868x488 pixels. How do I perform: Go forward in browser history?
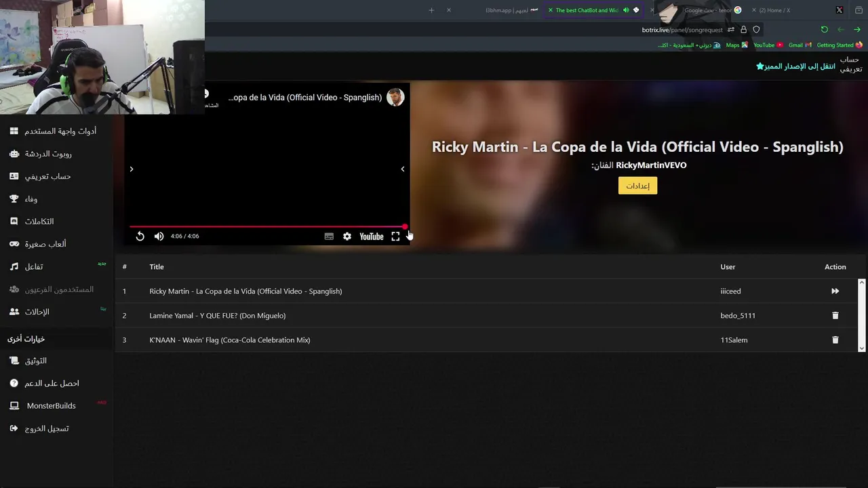pos(841,30)
